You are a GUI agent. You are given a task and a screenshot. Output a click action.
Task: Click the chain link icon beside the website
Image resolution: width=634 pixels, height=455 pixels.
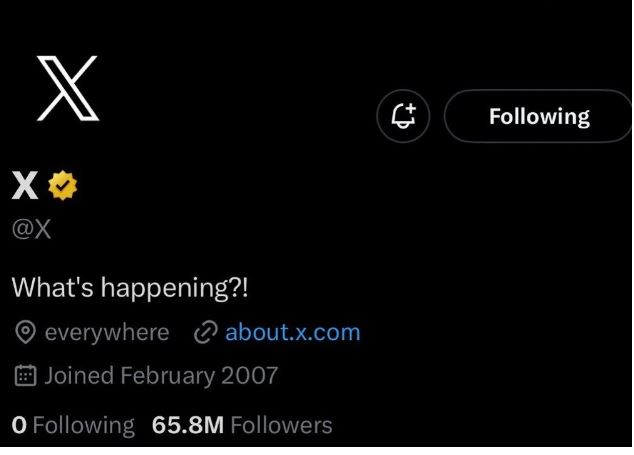coord(205,332)
